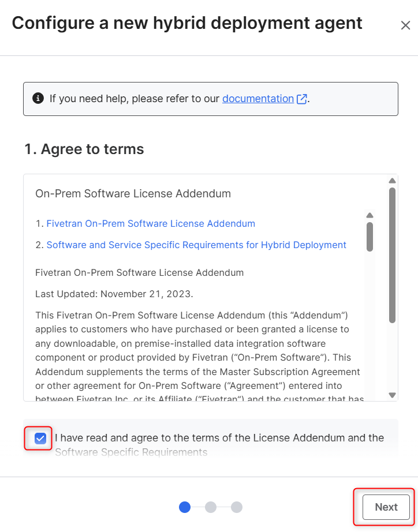Open Fivetran On-Prem Software License Addendum link
The width and height of the screenshot is (418, 532).
coord(151,223)
